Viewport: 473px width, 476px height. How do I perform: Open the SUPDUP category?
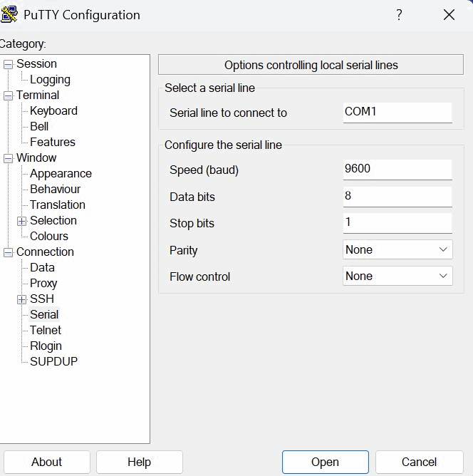point(53,361)
